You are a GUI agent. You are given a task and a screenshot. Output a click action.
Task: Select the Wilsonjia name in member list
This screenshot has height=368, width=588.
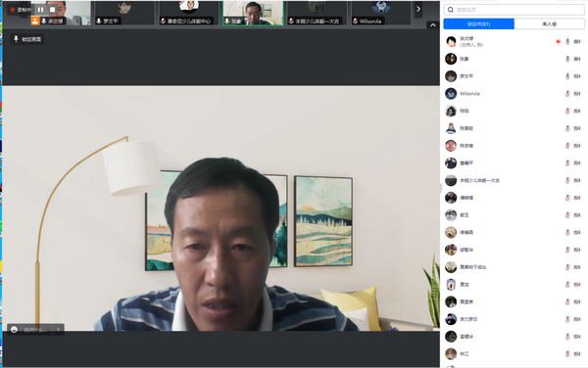[x=469, y=94]
